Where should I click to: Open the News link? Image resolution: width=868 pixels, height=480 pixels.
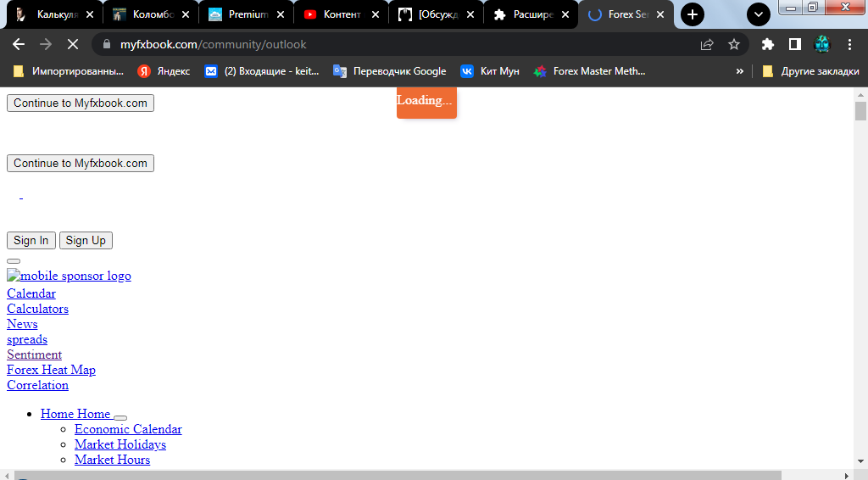coord(22,324)
